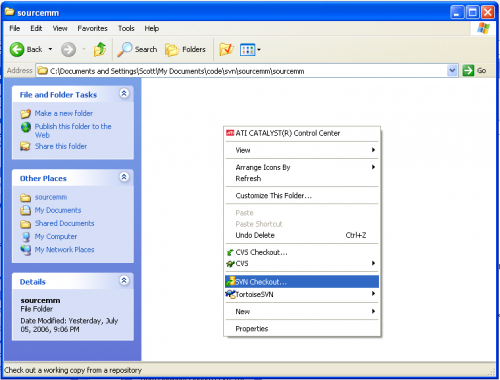Click the CVS Checkout icon

click(x=230, y=253)
